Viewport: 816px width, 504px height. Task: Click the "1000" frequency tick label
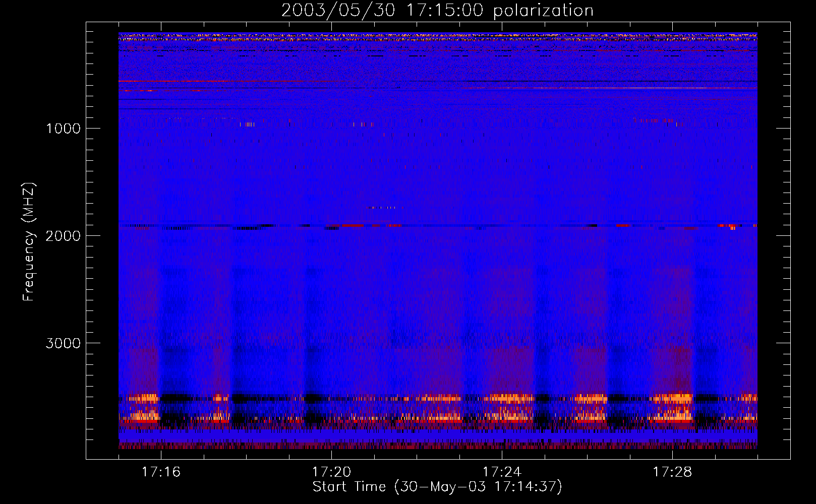click(x=63, y=129)
